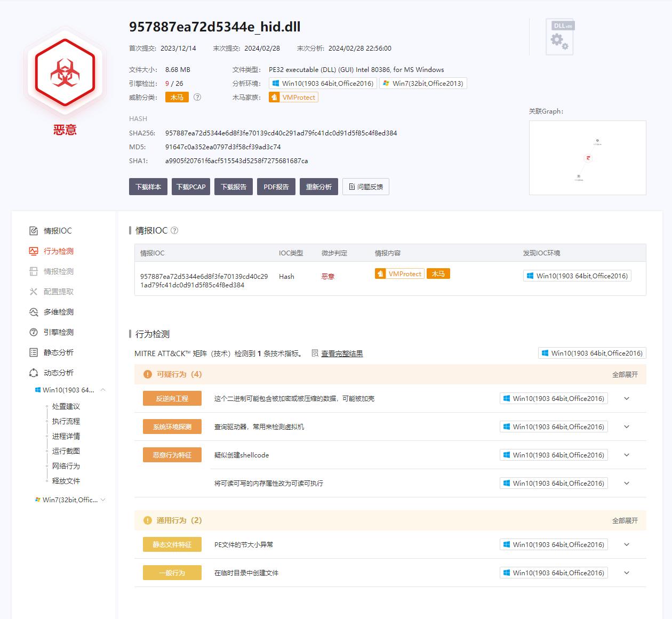Click the 情报IOC sidebar icon

click(x=34, y=231)
